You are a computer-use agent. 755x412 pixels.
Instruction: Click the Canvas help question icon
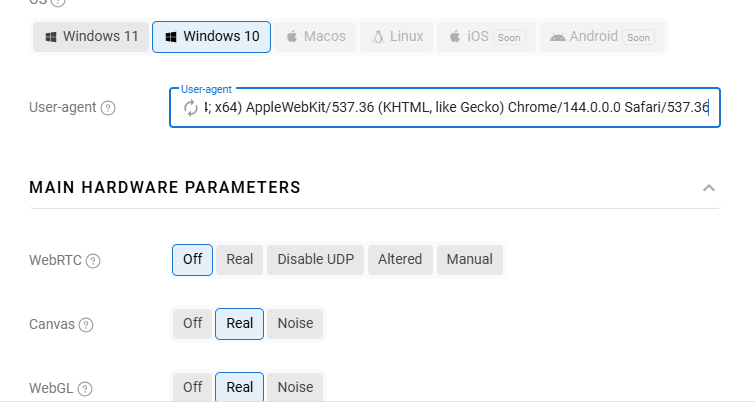[x=86, y=325]
